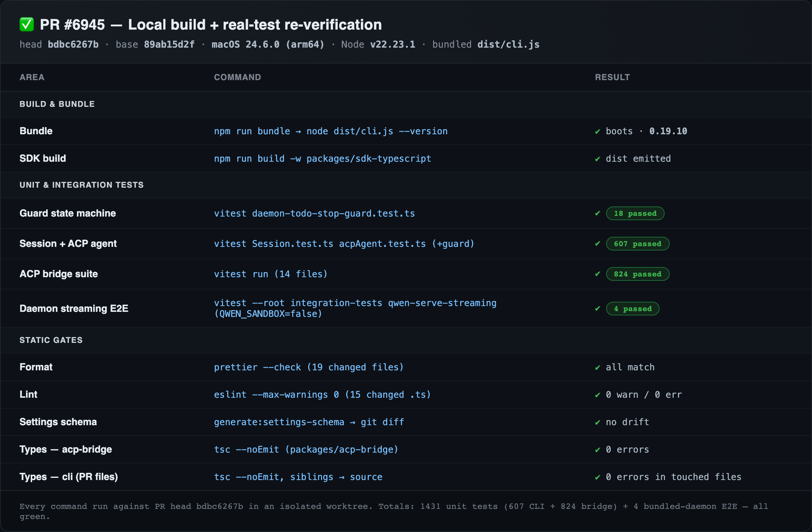Click the 'vitest daemon-todo-stop-guard.test.ts' command

tap(314, 213)
